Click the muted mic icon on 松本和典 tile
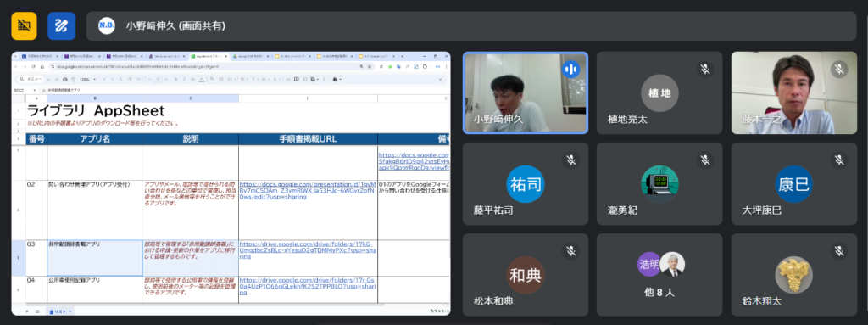Screen dimensions: 868x325 (x=570, y=251)
